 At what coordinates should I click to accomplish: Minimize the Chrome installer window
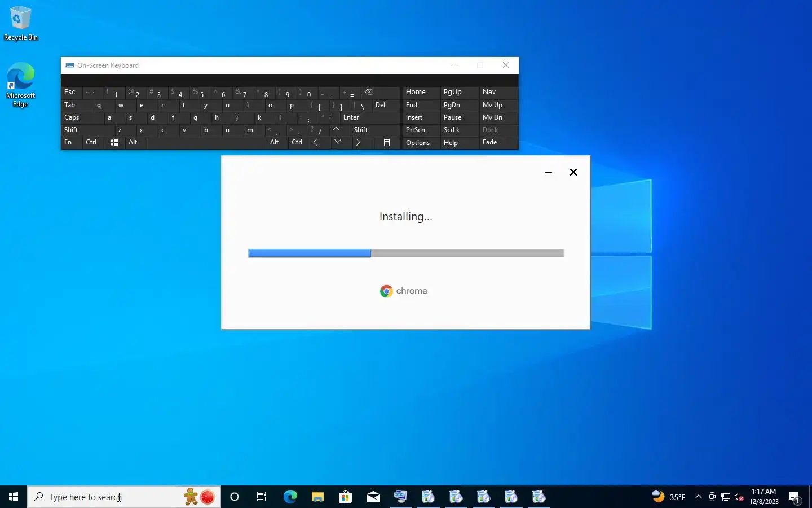[549, 172]
